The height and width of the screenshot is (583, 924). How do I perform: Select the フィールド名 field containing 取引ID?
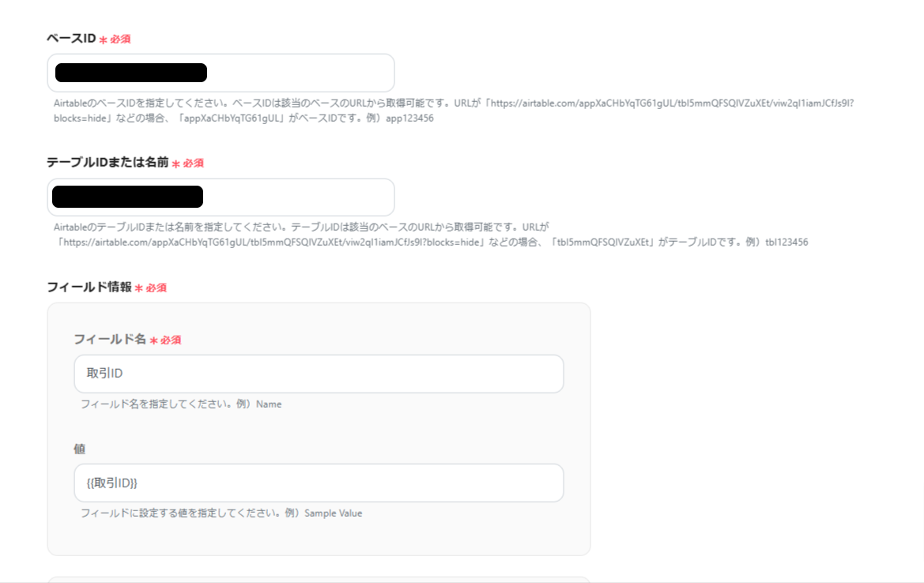tap(319, 374)
